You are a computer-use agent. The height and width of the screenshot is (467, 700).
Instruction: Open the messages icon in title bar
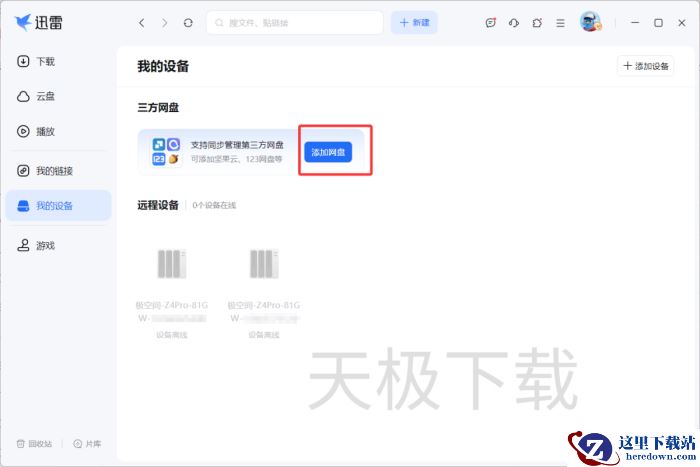tap(491, 23)
